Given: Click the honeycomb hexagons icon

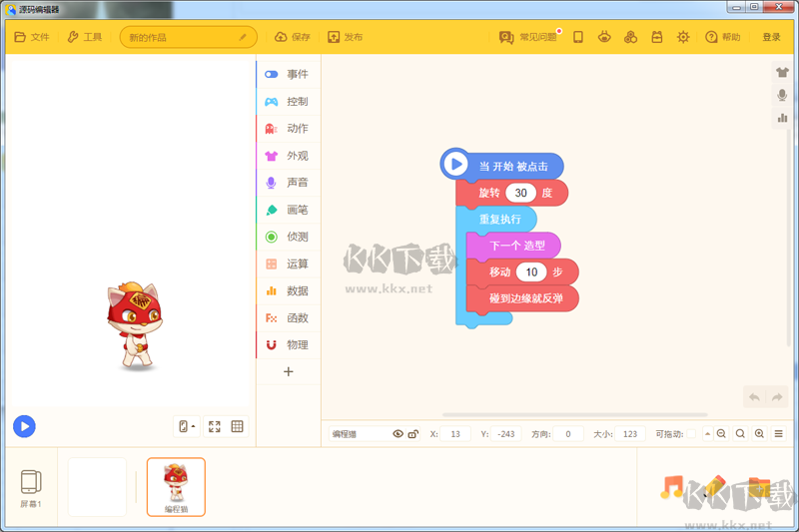Looking at the screenshot, I should [x=631, y=37].
